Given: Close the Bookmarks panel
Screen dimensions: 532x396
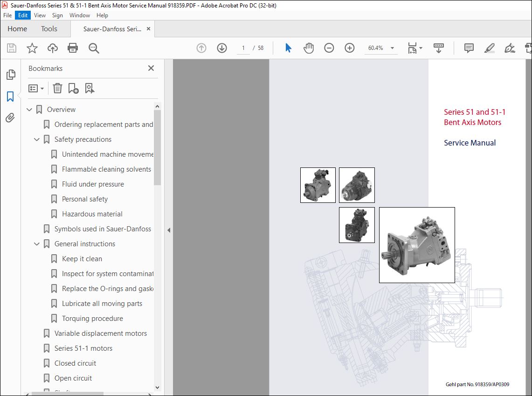Looking at the screenshot, I should (x=151, y=68).
